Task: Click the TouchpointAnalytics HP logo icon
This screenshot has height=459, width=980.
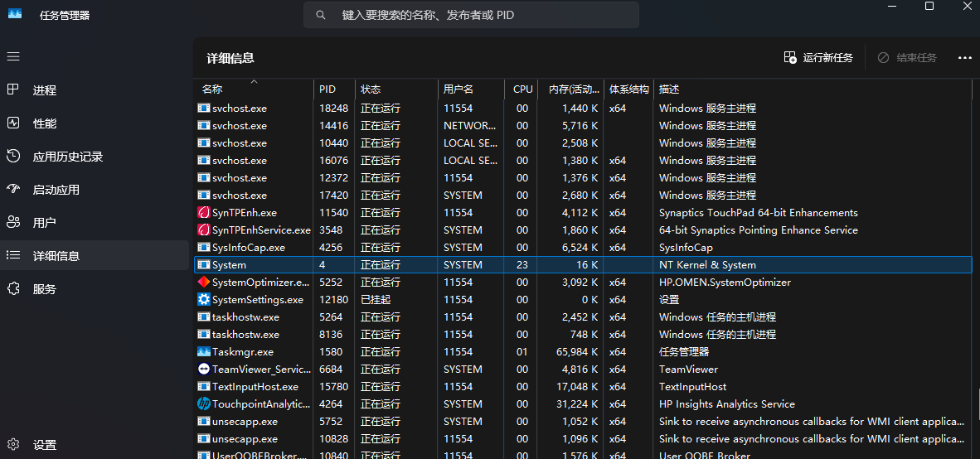Action: 203,404
